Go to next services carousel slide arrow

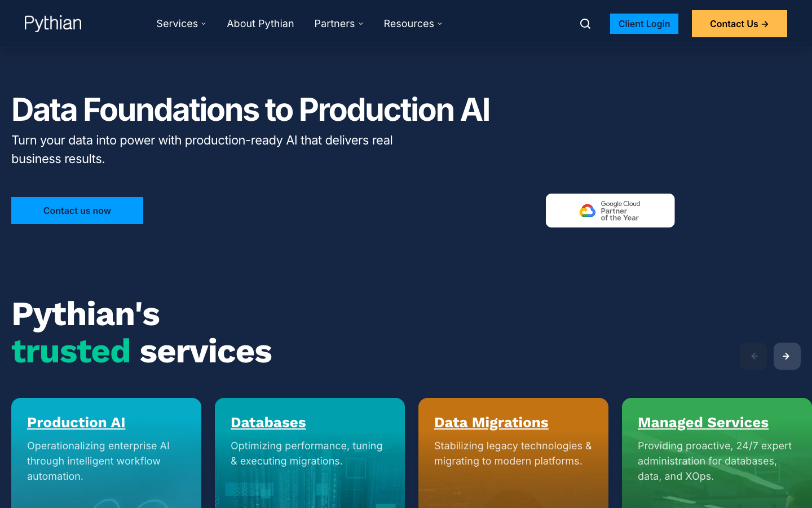787,356
